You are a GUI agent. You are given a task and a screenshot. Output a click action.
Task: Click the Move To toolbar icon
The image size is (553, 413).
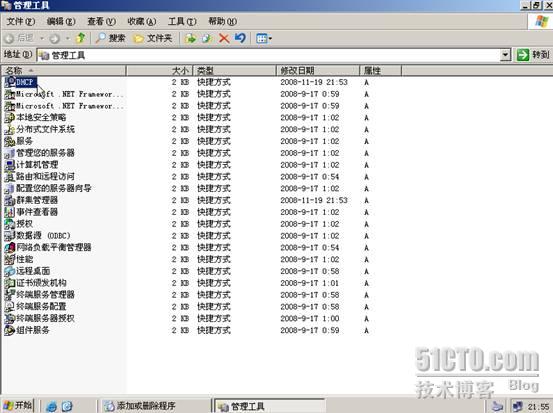pyautogui.click(x=190, y=38)
